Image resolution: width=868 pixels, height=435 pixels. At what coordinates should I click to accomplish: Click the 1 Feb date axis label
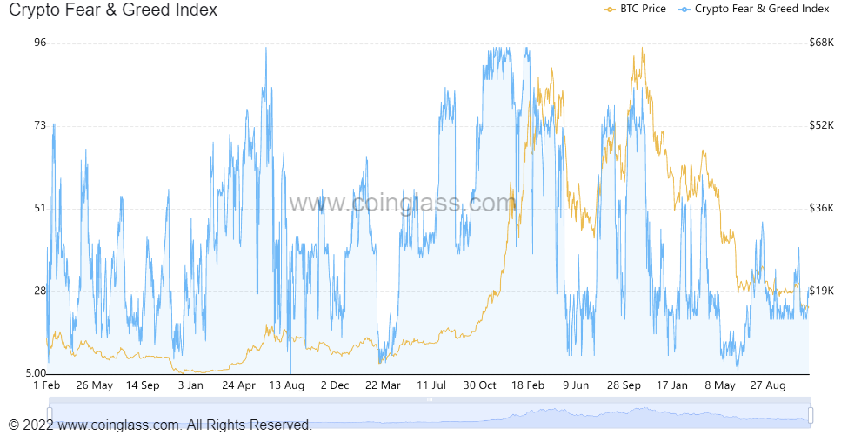46,385
